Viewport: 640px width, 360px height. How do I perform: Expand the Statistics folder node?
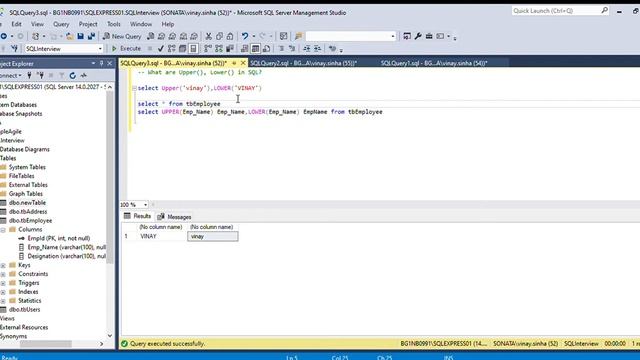point(3,301)
